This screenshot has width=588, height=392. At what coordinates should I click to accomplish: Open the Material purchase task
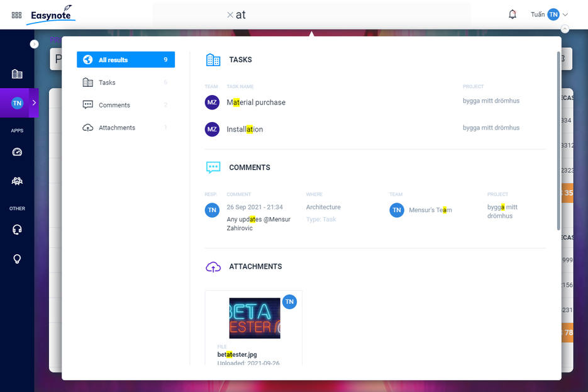click(x=256, y=103)
